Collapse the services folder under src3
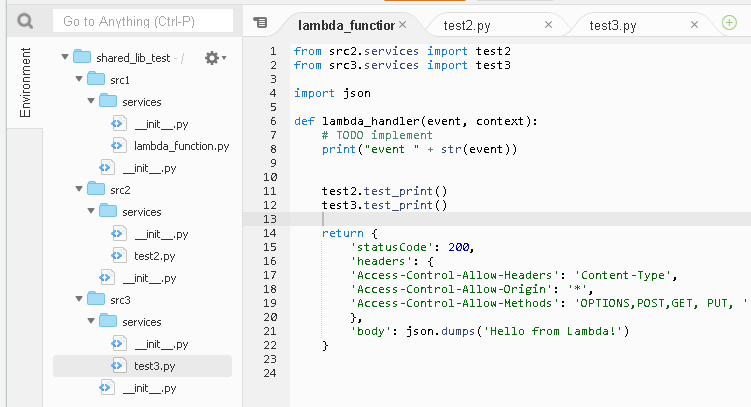The height and width of the screenshot is (407, 751). 91,321
